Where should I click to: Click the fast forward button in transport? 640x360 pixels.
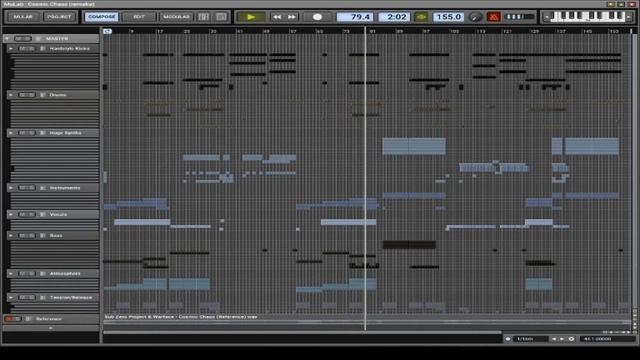pyautogui.click(x=291, y=17)
